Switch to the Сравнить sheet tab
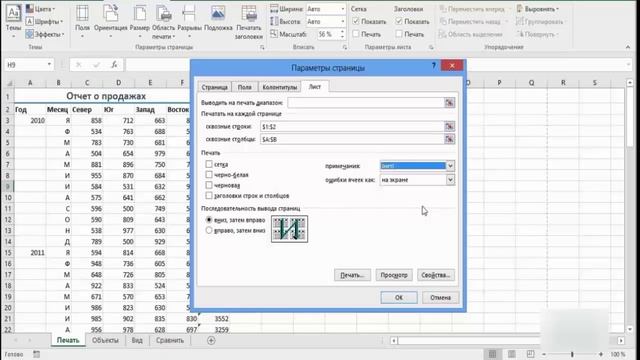This screenshot has width=640, height=360. point(170,340)
